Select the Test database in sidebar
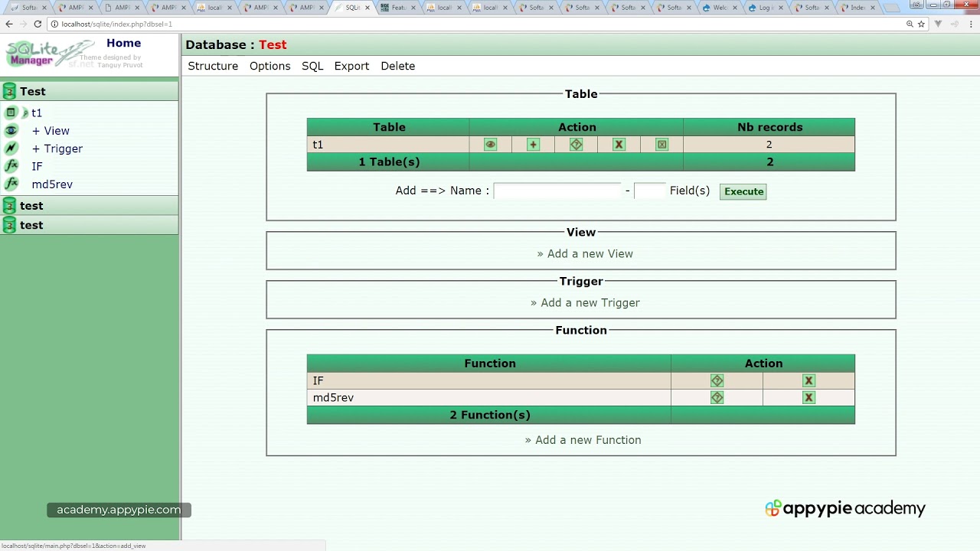The width and height of the screenshot is (980, 551). pos(33,92)
